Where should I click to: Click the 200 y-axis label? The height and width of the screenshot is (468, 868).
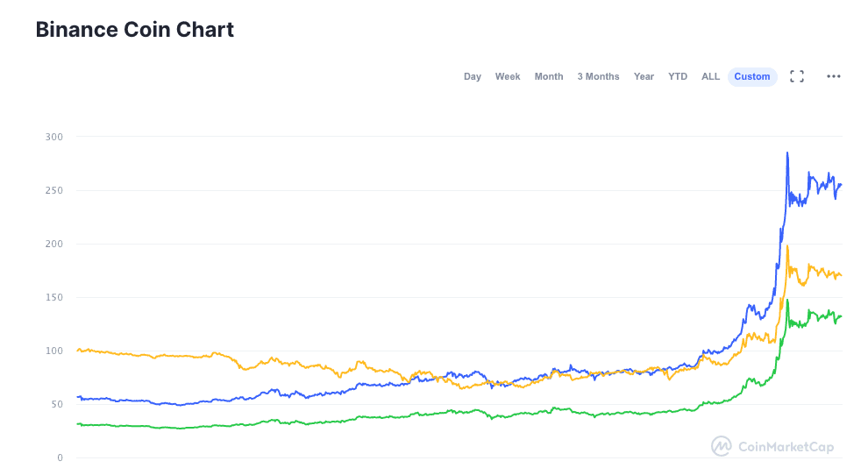point(54,244)
